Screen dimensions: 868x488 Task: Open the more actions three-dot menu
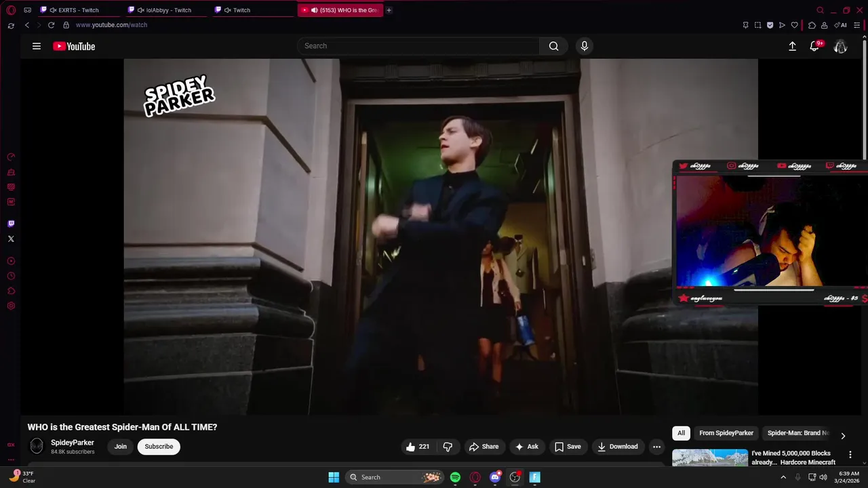click(656, 447)
